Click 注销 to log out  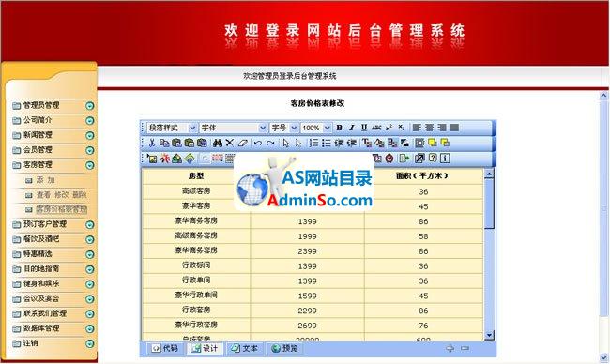[x=31, y=343]
